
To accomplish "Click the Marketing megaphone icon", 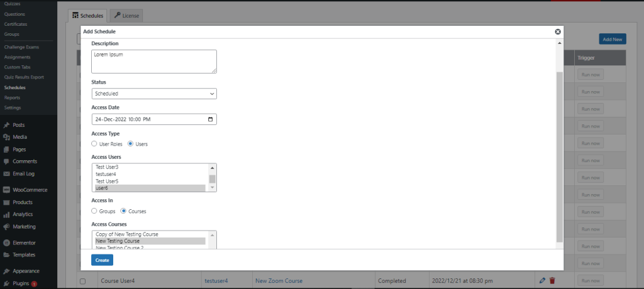I will pyautogui.click(x=6, y=227).
